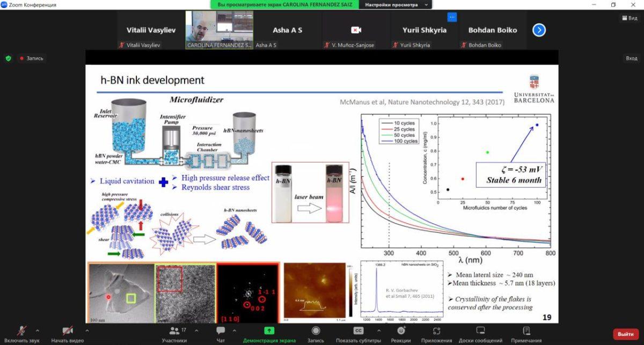Switch the layout via Вид button
The image size is (644, 345).
[x=629, y=18]
